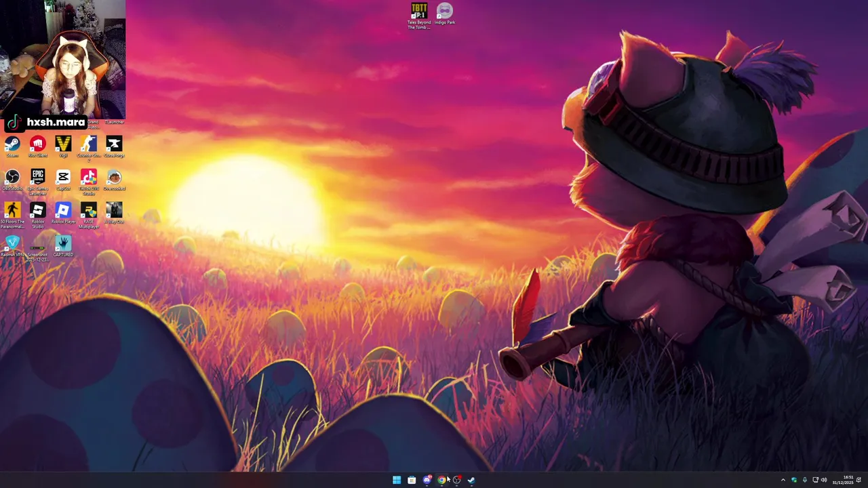This screenshot has height=488, width=868.
Task: Select the Riot Client desktop shortcut
Action: 38,146
